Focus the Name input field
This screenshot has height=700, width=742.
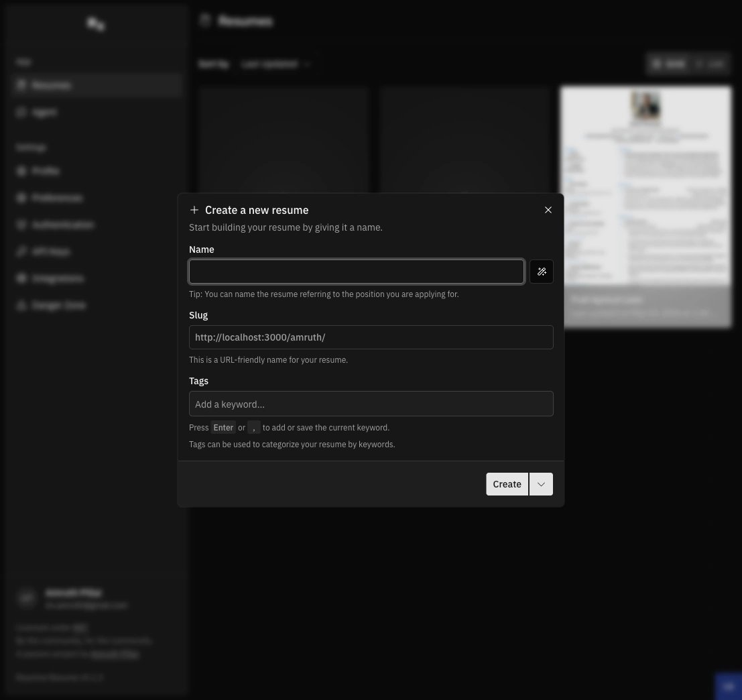click(x=357, y=272)
